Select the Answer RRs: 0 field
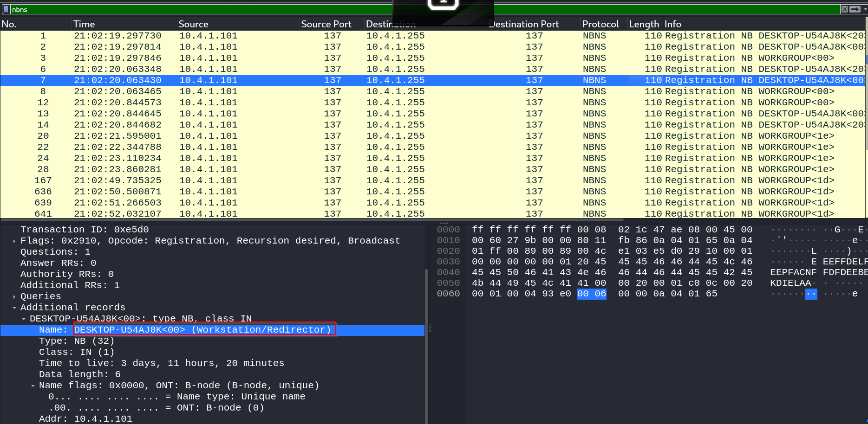The height and width of the screenshot is (424, 868). (x=58, y=263)
